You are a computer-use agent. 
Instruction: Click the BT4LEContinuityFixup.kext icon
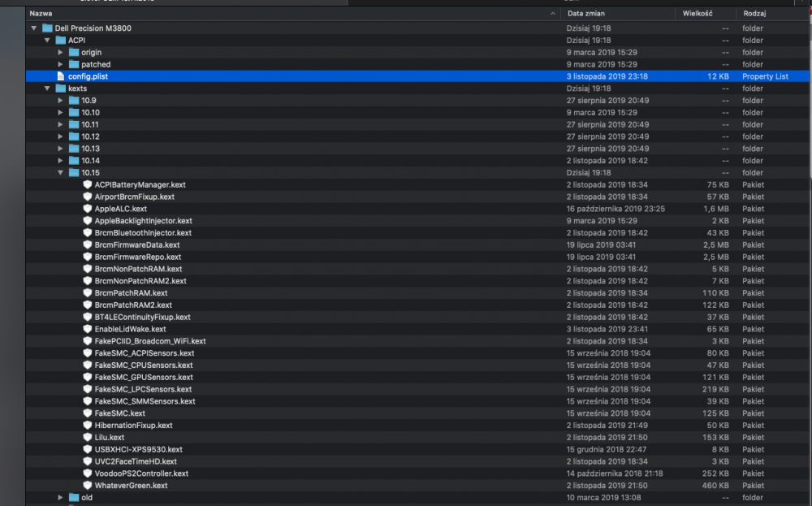(x=88, y=317)
